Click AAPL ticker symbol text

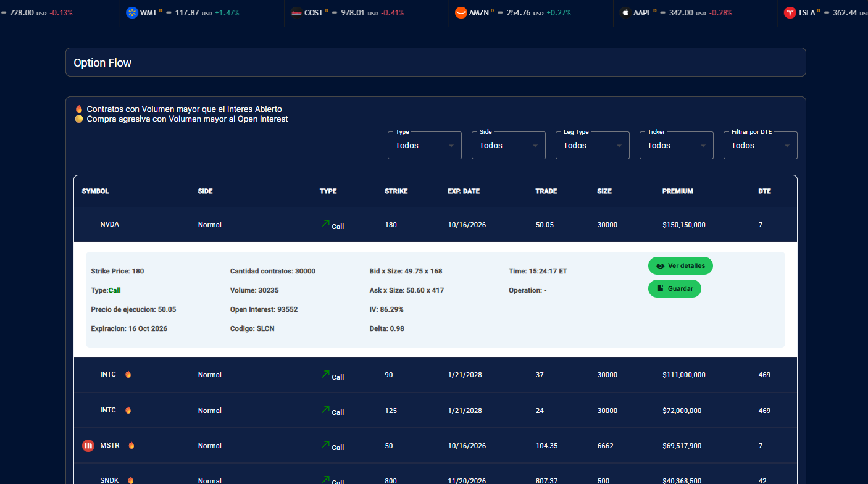click(x=643, y=12)
